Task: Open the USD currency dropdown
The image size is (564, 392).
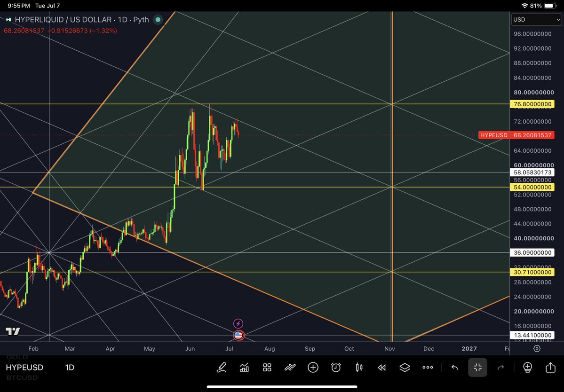Action: click(x=536, y=19)
